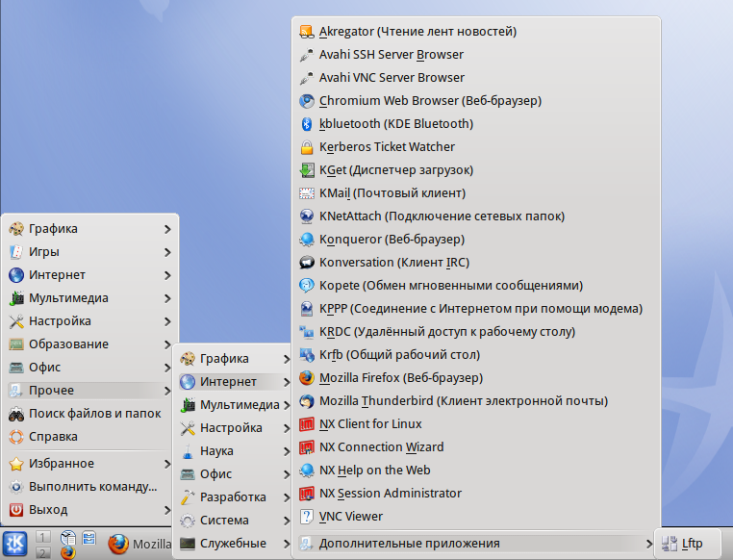Click the "Krfb (Общий рабочий стол)" text

coord(400,355)
